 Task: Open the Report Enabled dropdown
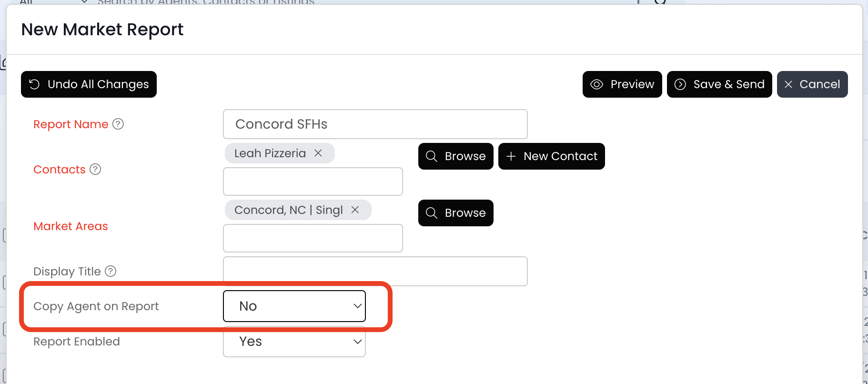(294, 342)
